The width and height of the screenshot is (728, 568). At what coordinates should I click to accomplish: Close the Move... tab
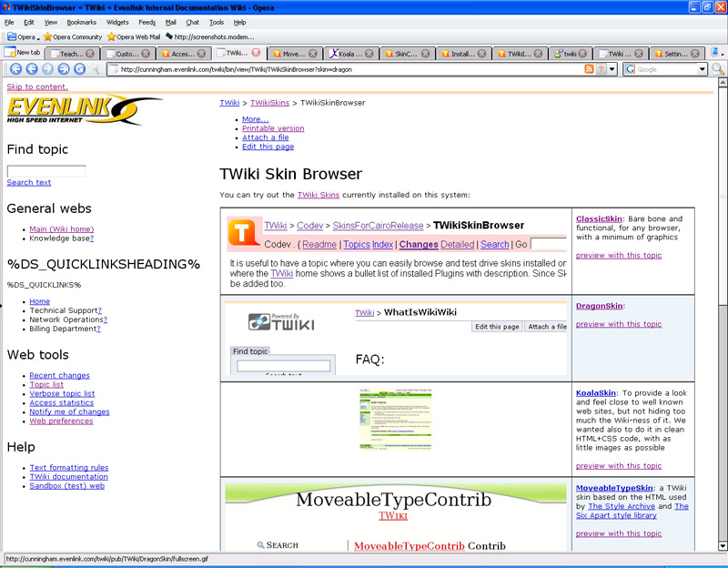click(312, 54)
